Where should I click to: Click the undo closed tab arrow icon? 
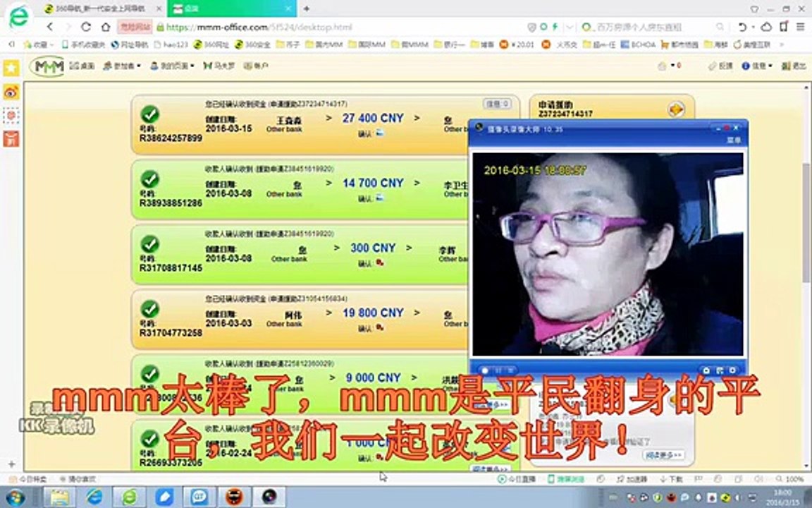click(x=743, y=26)
